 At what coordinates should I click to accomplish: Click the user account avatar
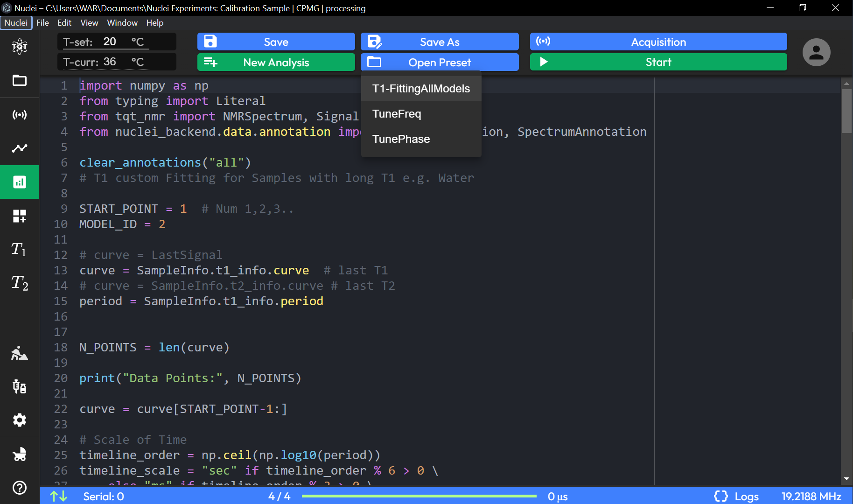tap(816, 52)
